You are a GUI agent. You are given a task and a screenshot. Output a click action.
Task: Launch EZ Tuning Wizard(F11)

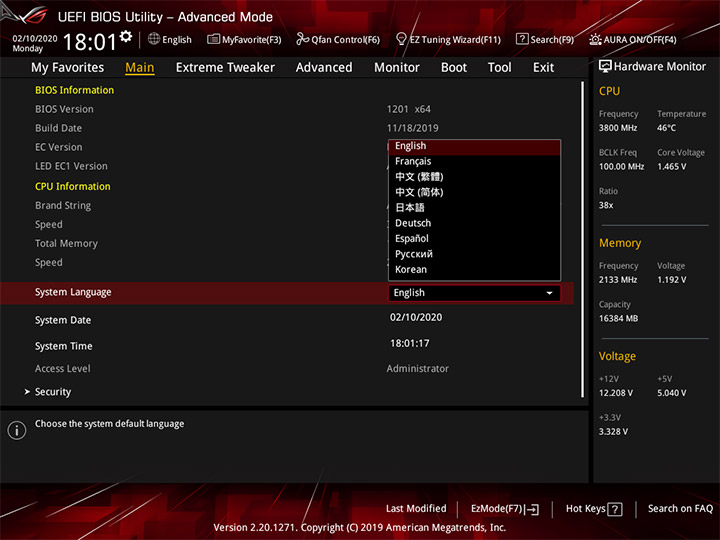click(x=448, y=39)
